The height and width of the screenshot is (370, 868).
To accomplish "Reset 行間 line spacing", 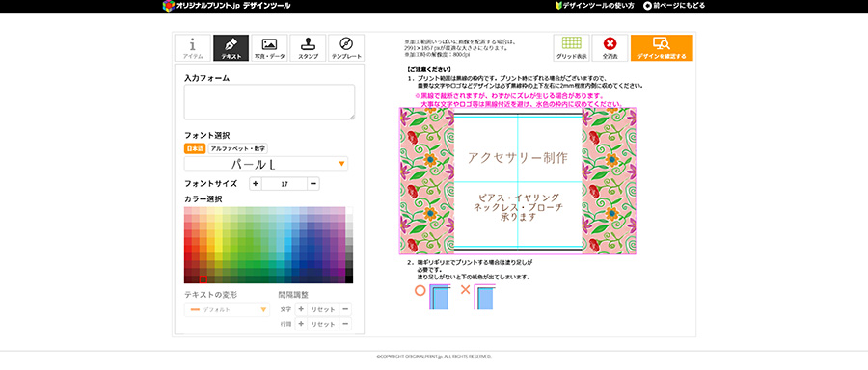I will [323, 324].
